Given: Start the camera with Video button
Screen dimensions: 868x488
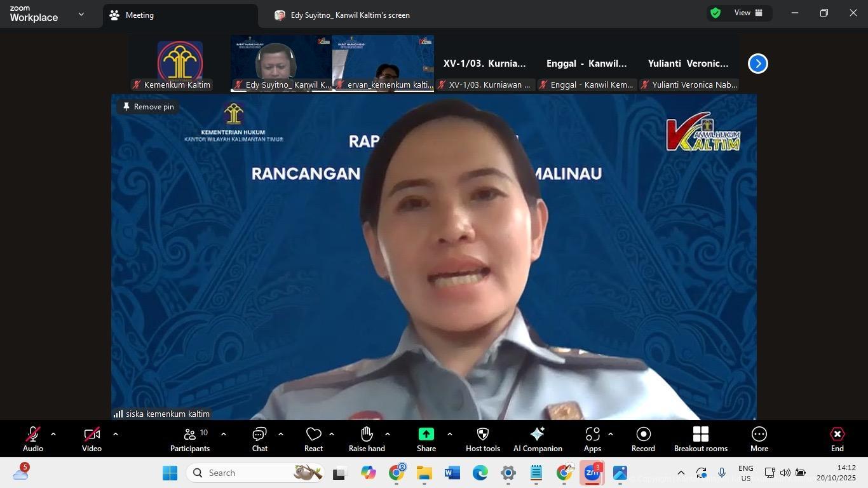Looking at the screenshot, I should (x=92, y=439).
